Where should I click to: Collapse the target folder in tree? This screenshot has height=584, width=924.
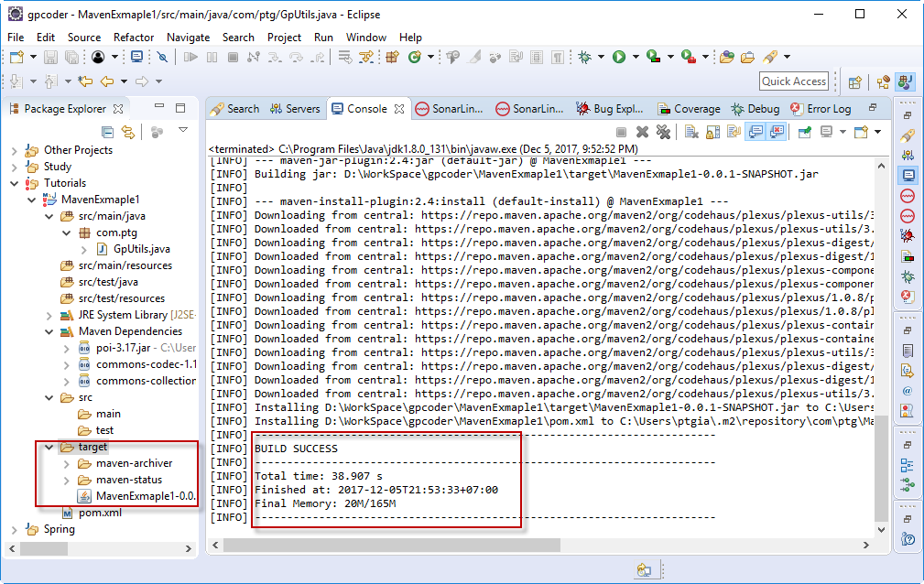[x=49, y=447]
